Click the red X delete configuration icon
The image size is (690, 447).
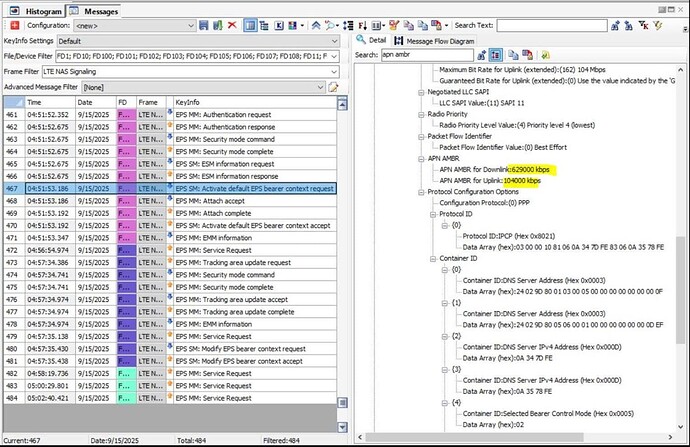pos(233,25)
